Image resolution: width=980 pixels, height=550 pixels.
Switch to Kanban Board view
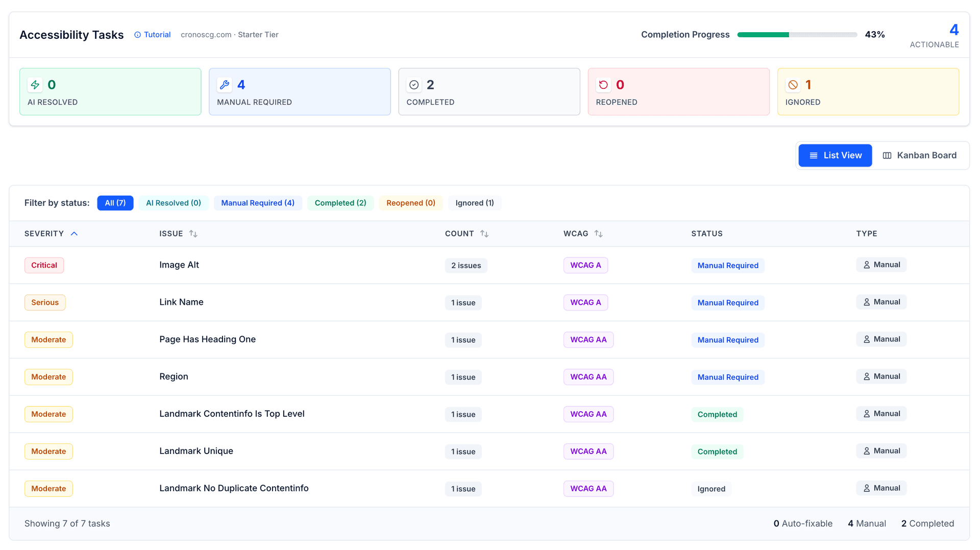point(920,156)
